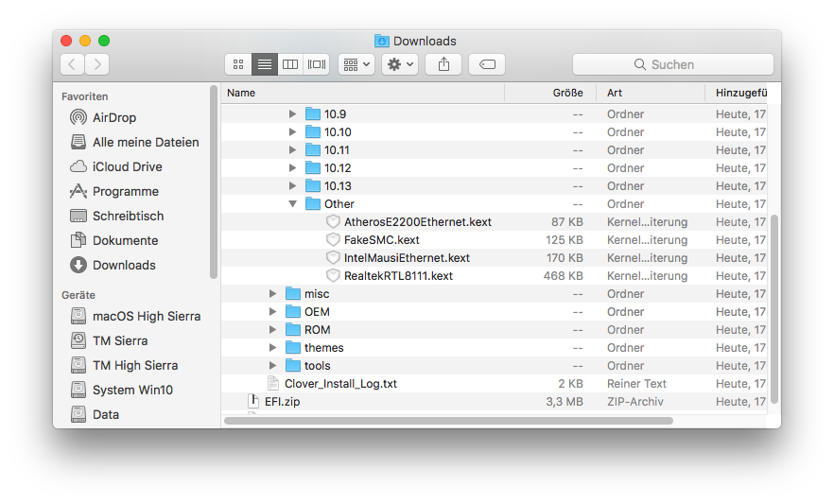Sort by the Name column header

pos(241,93)
